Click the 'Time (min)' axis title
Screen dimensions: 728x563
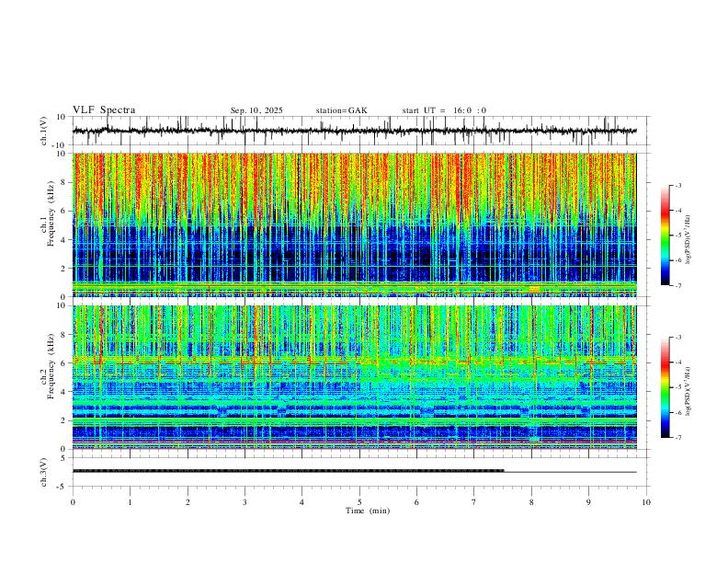(368, 511)
